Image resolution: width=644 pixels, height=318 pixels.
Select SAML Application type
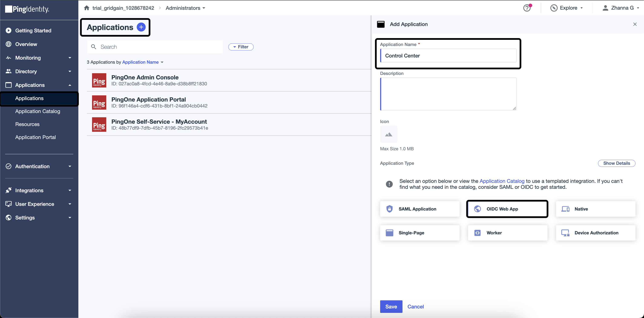pyautogui.click(x=420, y=209)
